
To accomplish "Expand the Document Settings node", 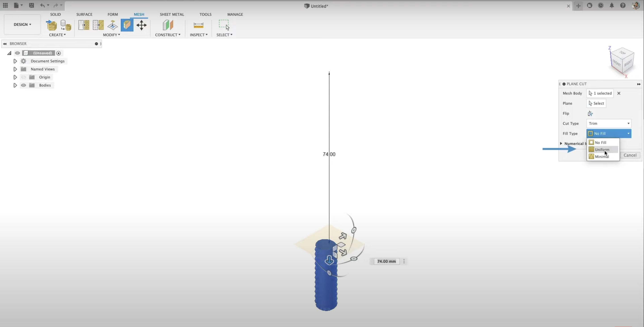I will tap(15, 61).
